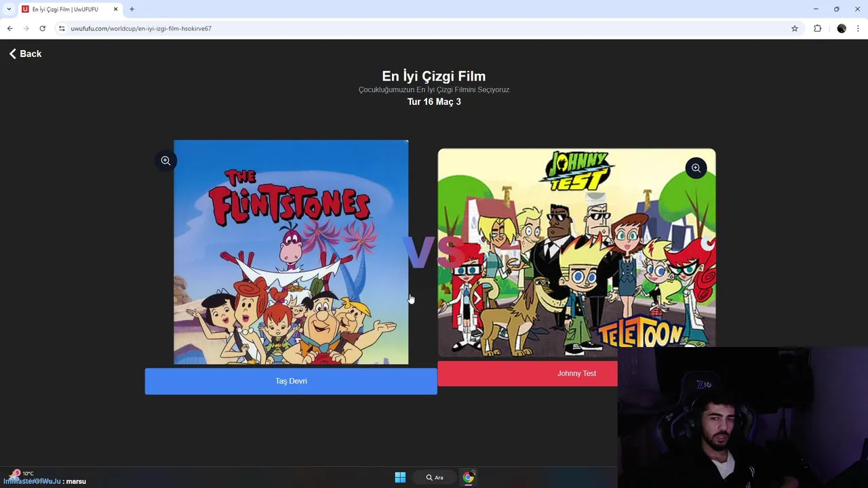Click the Tur 16 Maç 3 text
Viewport: 868px width, 488px height.
click(434, 102)
